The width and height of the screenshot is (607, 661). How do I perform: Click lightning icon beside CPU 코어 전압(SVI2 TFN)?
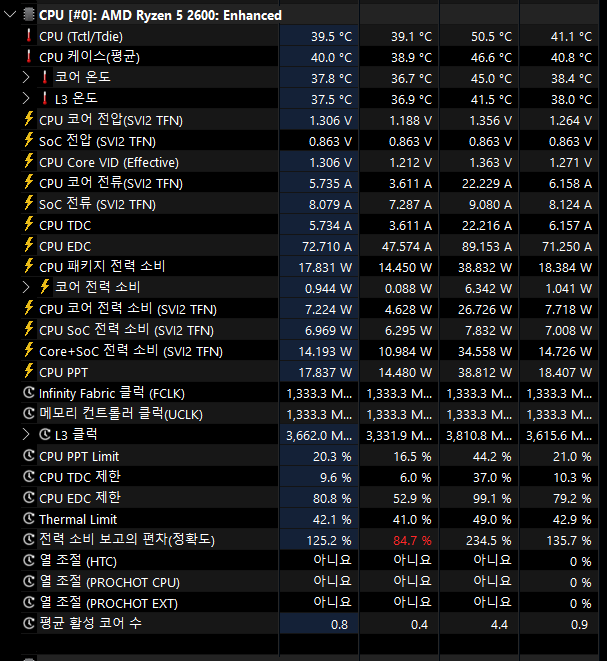click(x=29, y=119)
